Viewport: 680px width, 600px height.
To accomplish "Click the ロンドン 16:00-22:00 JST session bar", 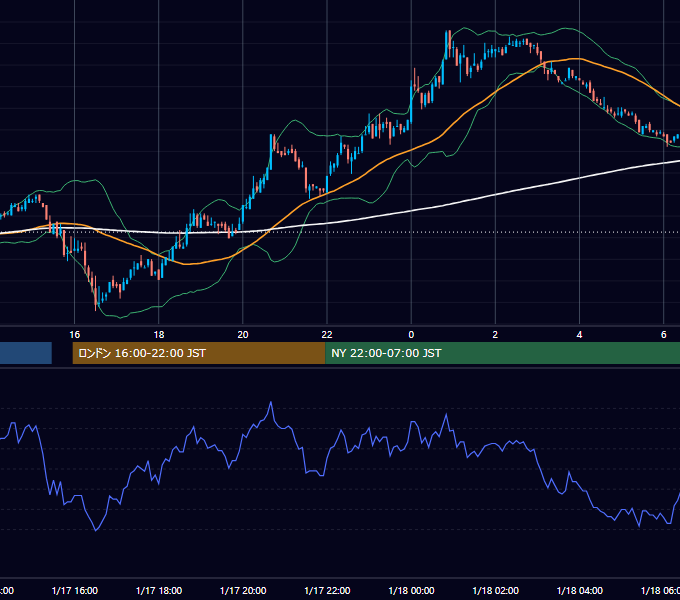I will (199, 353).
